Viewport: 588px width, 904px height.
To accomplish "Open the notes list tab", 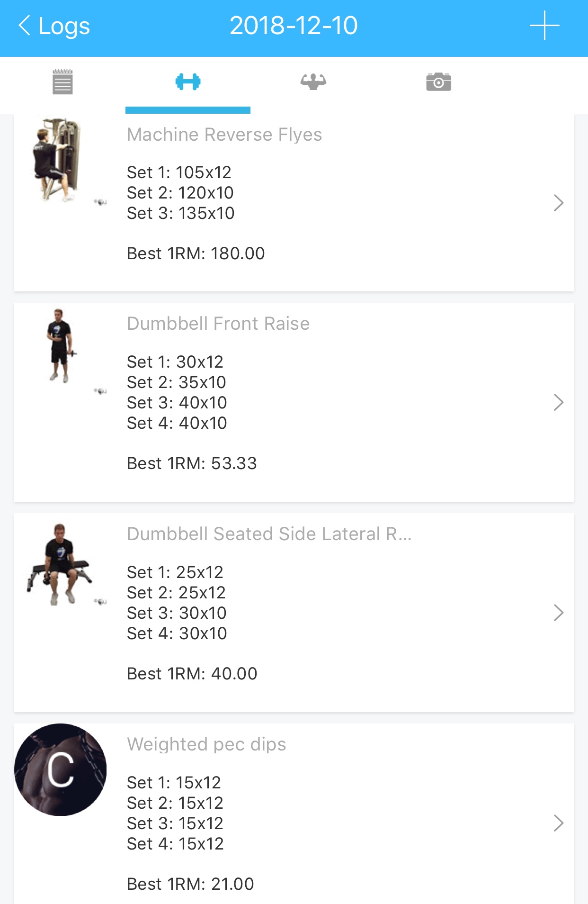I will [x=62, y=82].
